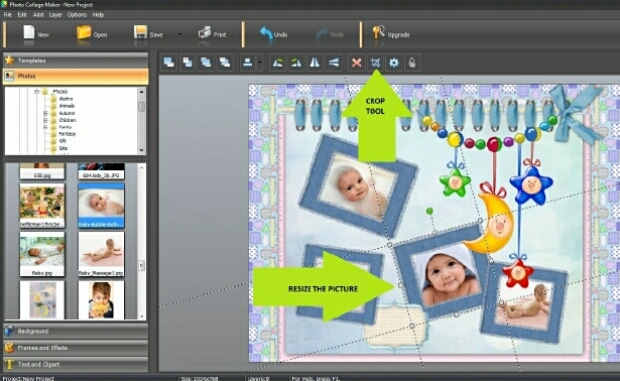Select the Baby.jpg thumbnail
Viewport: 620px width, 381px height.
(42, 254)
